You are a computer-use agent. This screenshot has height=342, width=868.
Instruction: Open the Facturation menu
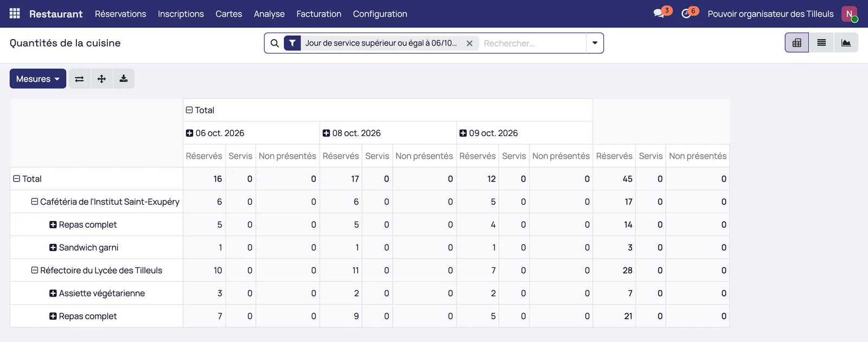[x=319, y=14]
